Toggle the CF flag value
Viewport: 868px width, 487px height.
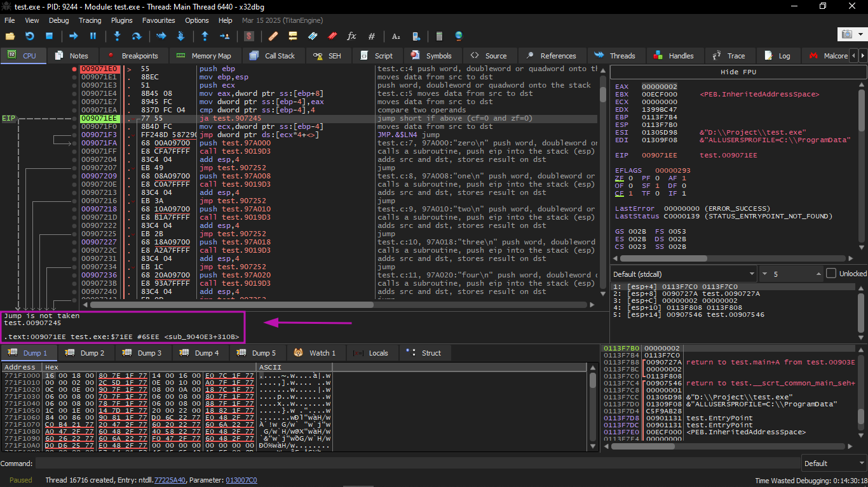(632, 194)
